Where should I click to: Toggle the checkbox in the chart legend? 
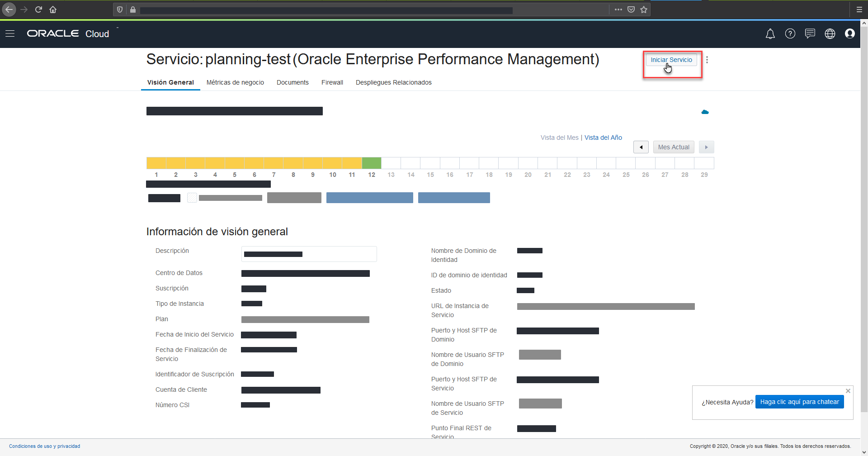[192, 197]
